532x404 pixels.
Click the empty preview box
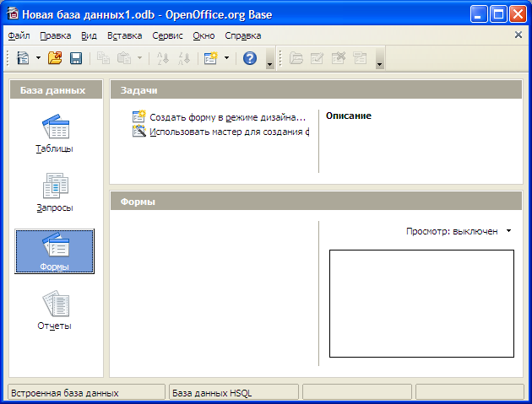(x=421, y=304)
